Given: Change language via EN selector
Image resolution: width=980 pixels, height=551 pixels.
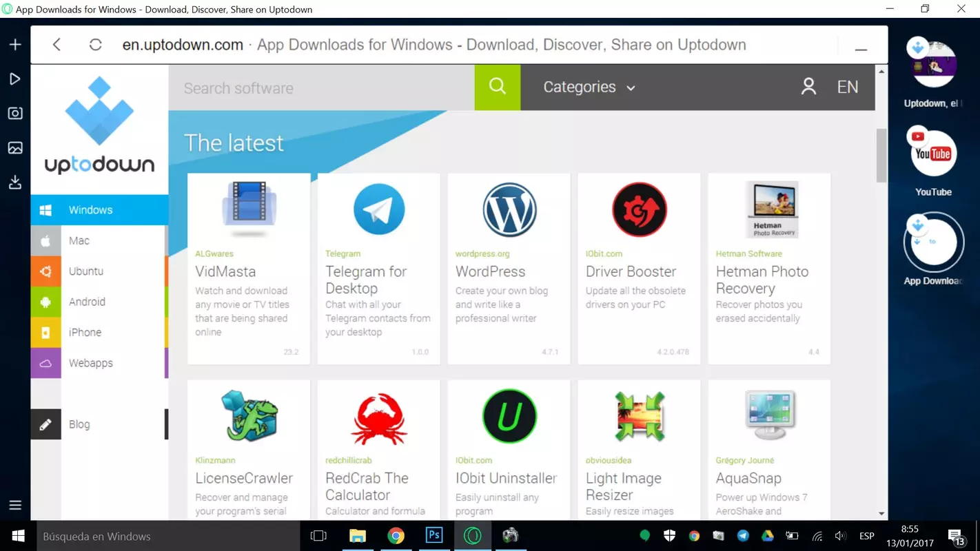Looking at the screenshot, I should tap(848, 87).
